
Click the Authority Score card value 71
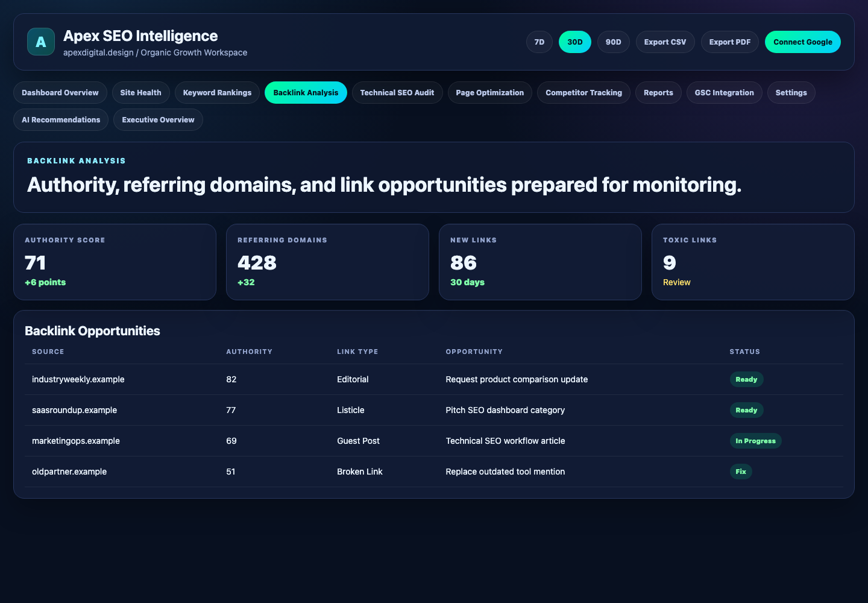pos(36,263)
